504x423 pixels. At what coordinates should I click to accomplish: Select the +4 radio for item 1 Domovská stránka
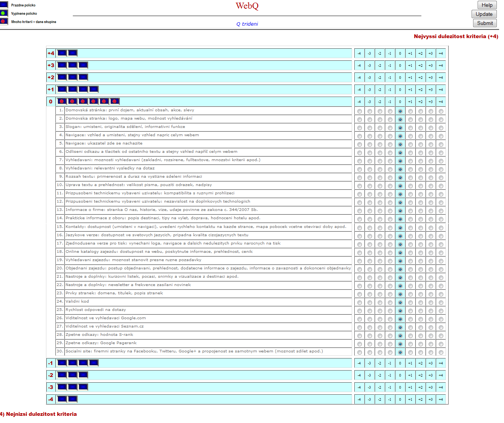441,111
